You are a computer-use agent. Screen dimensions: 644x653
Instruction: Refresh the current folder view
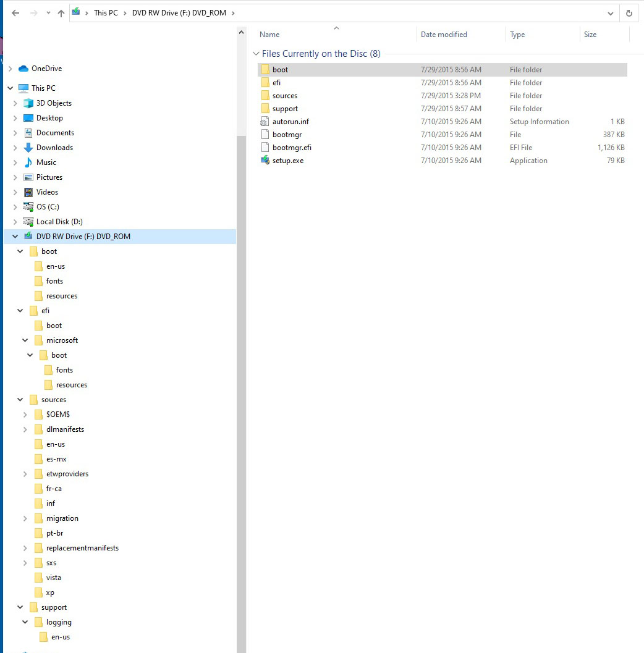pyautogui.click(x=629, y=14)
